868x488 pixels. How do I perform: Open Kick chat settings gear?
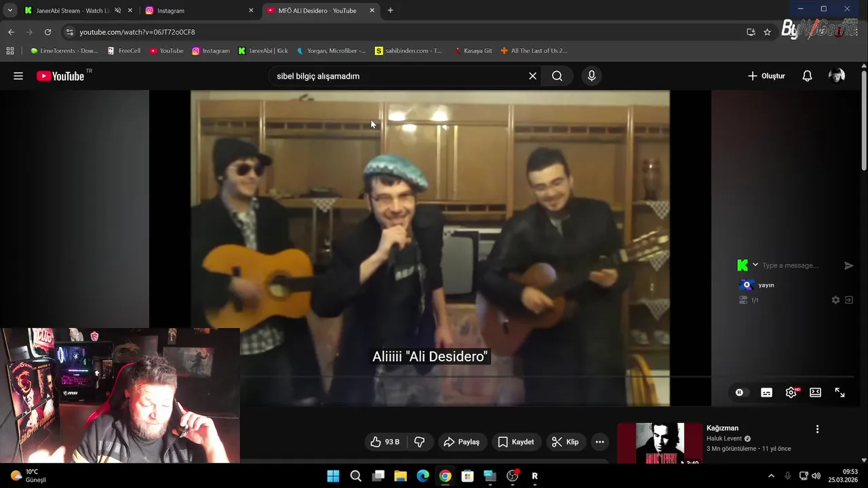(835, 300)
